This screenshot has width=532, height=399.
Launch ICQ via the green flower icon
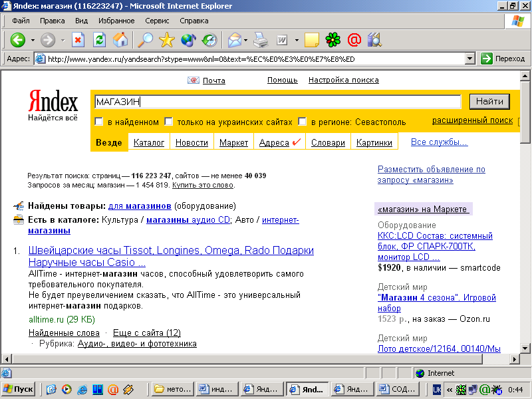333,40
